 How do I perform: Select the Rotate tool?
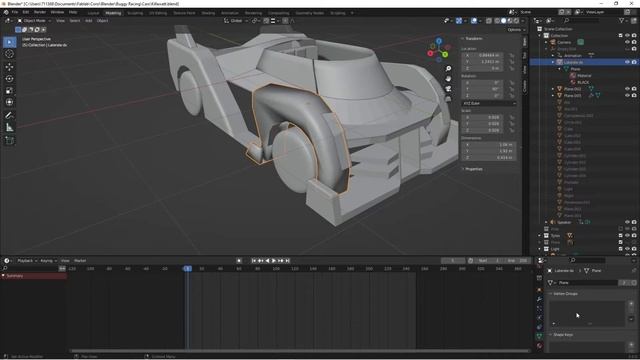pos(9,78)
